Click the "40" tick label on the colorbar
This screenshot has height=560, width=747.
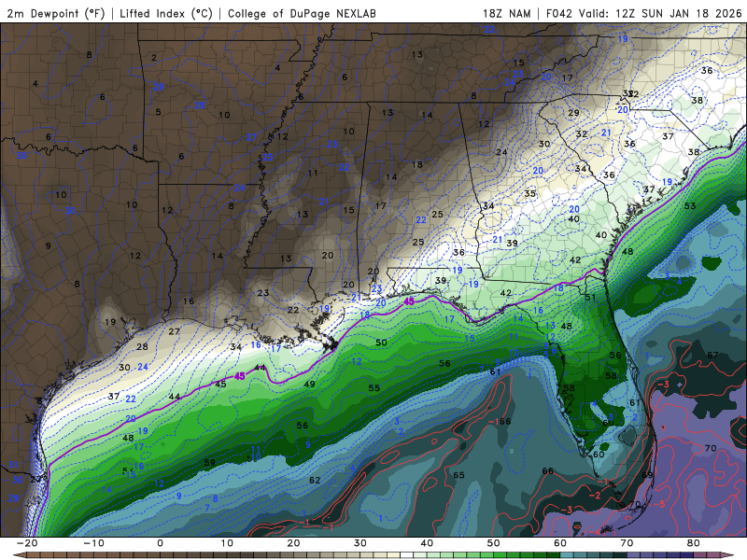coord(427,543)
